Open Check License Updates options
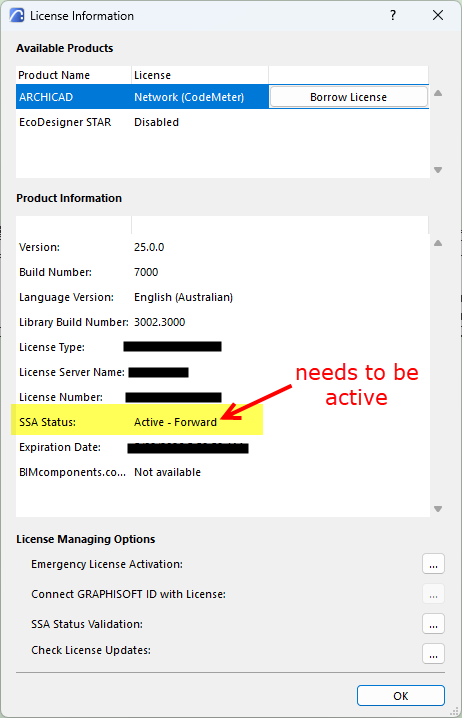462x718 pixels. 433,653
